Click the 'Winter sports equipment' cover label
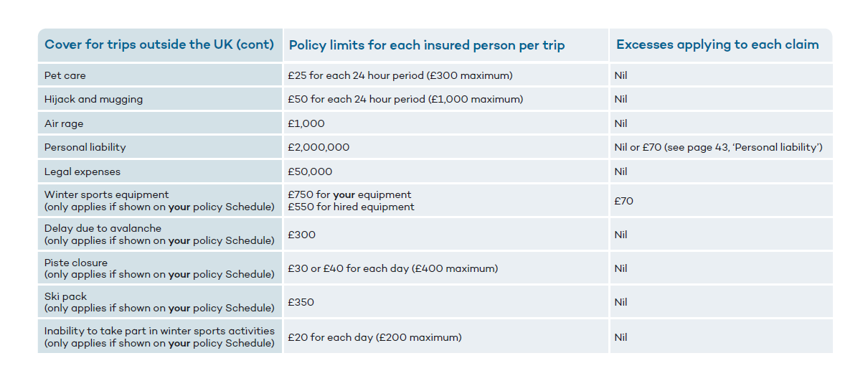 point(107,194)
